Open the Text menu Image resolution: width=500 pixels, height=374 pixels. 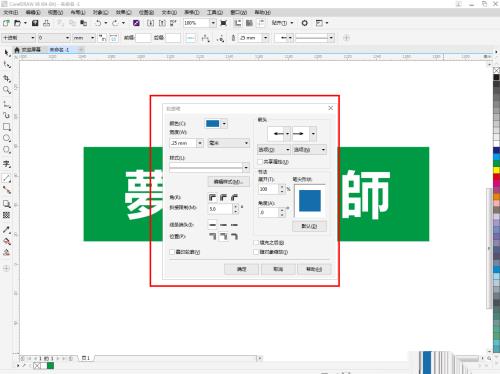pos(169,12)
